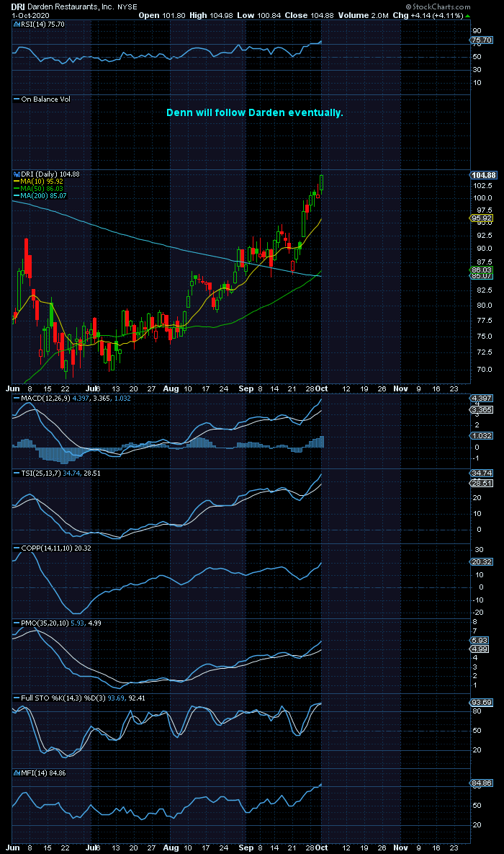Image resolution: width=504 pixels, height=854 pixels.
Task: Click the 93.69 stochastic value tag
Action: click(x=481, y=703)
